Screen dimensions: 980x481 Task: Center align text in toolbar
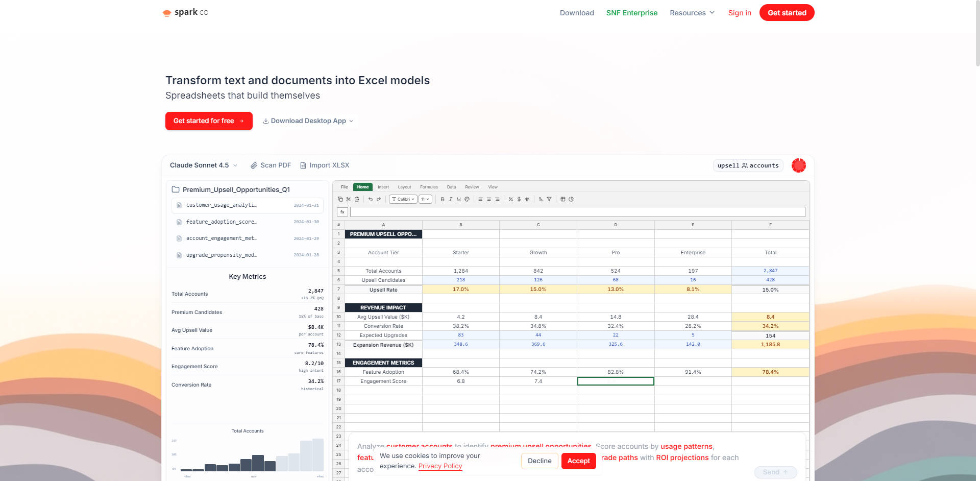[489, 199]
